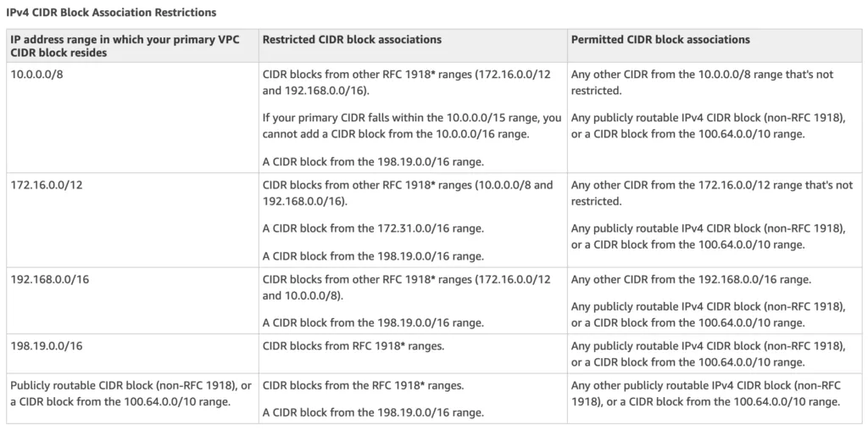This screenshot has height=431, width=868.
Task: Click the IPv4 CIDR Block Association Restrictions heading
Action: pyautogui.click(x=111, y=12)
